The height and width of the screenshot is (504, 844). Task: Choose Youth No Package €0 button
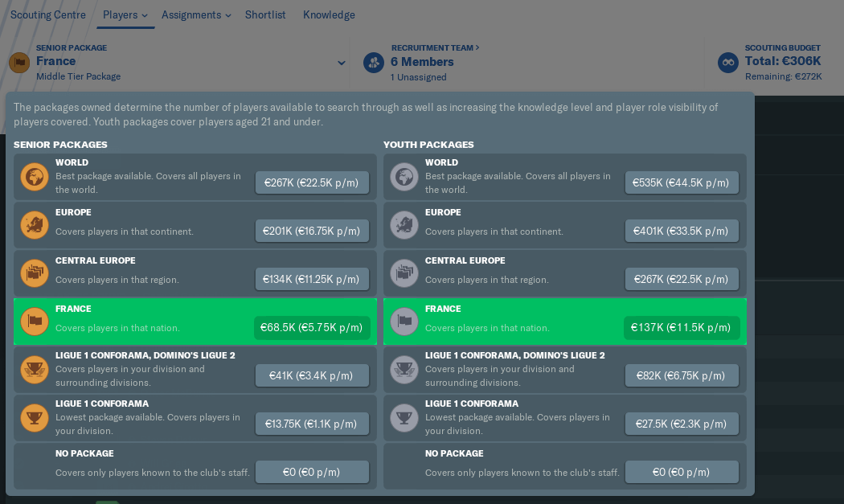pos(682,472)
